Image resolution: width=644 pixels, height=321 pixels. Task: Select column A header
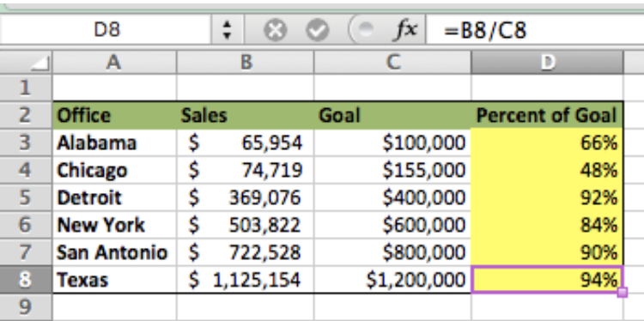pos(114,63)
